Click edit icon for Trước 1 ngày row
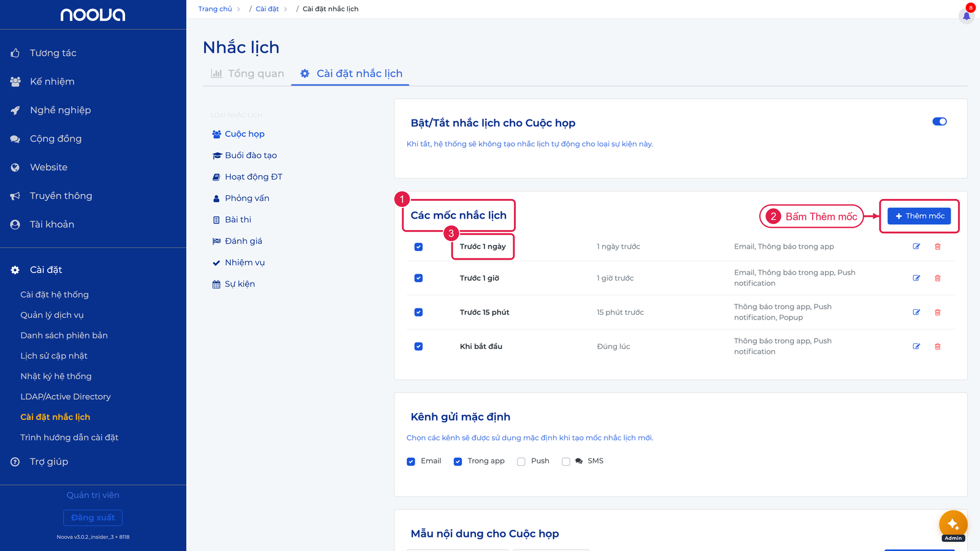This screenshot has width=980, height=551. pyautogui.click(x=916, y=247)
